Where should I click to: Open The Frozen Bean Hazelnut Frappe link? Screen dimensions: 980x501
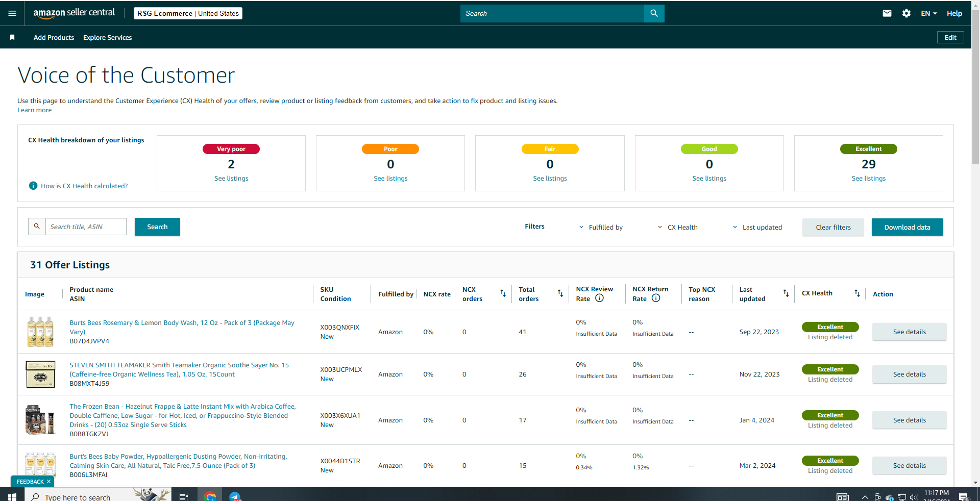(183, 415)
